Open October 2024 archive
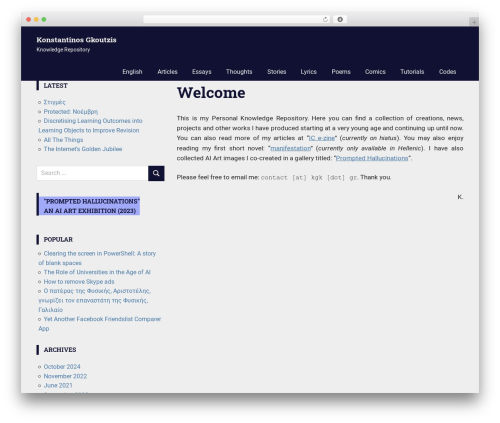This screenshot has height=423, width=500. point(62,367)
